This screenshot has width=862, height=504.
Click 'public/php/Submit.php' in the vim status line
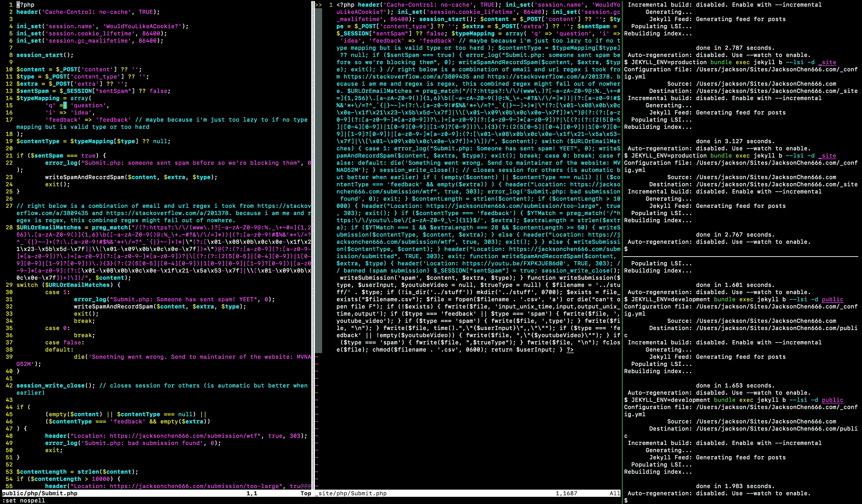[40, 493]
